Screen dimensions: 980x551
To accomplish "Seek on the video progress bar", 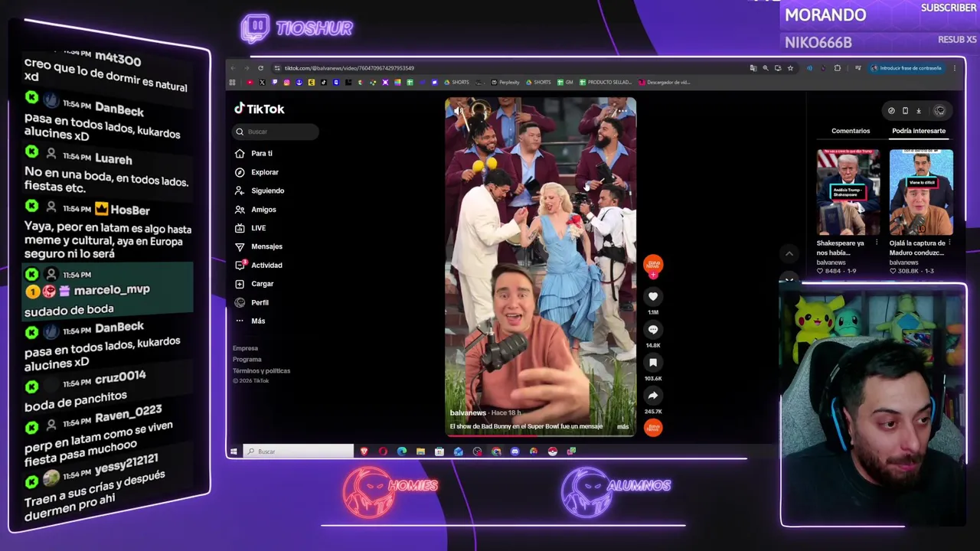I will pos(541,435).
